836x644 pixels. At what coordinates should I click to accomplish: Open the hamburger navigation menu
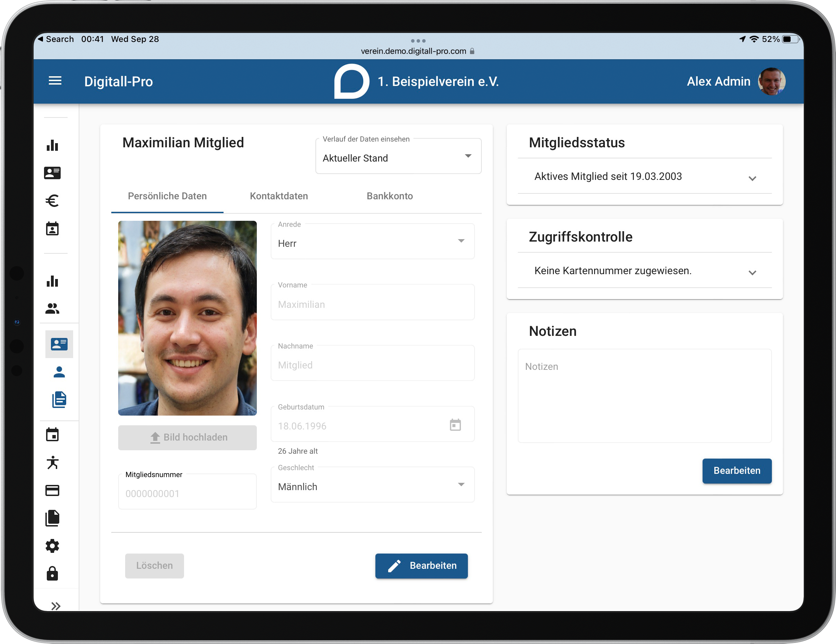point(55,81)
